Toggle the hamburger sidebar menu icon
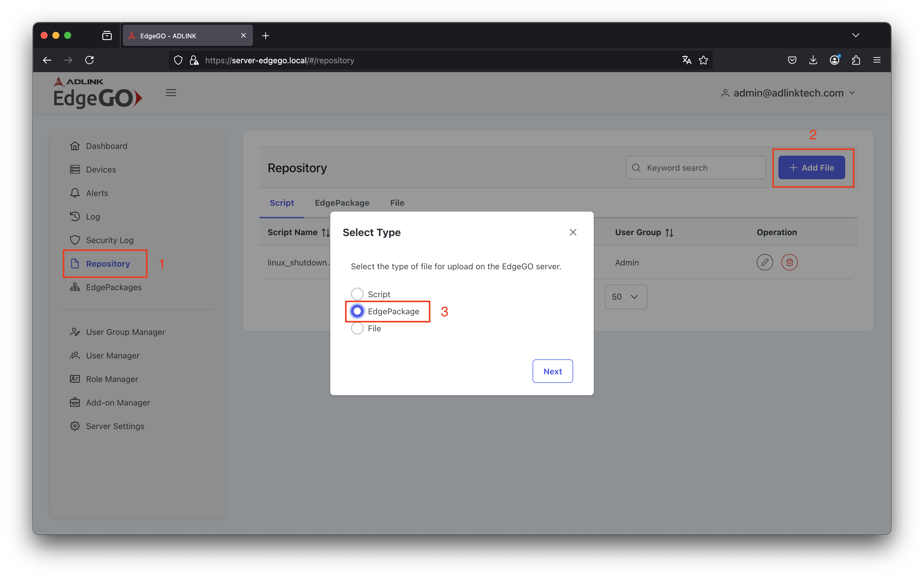924x578 pixels. pyautogui.click(x=171, y=93)
